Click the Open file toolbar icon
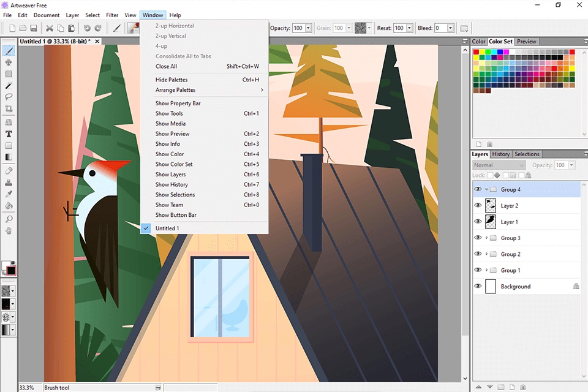 point(23,28)
